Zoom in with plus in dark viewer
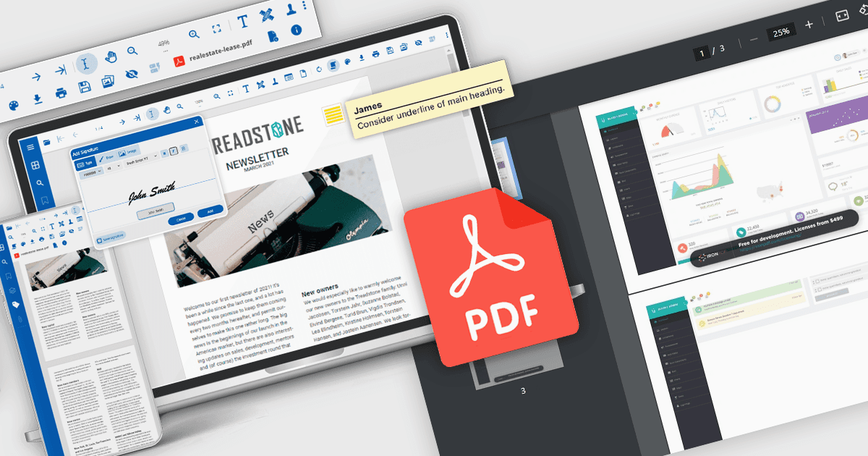The height and width of the screenshot is (456, 868). 809,24
